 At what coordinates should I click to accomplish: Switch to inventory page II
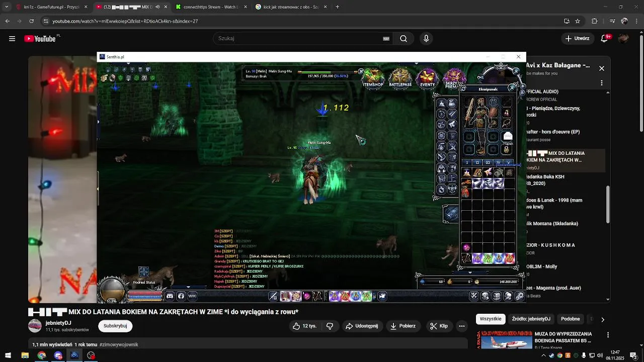(477, 162)
